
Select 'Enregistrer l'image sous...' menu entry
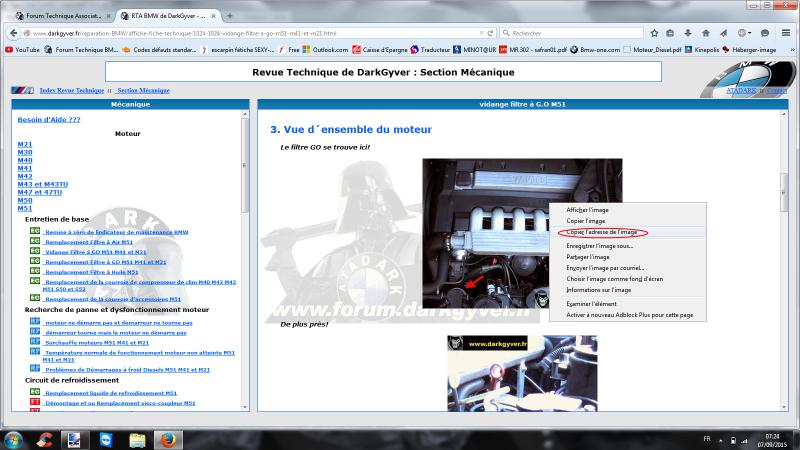[x=600, y=245]
